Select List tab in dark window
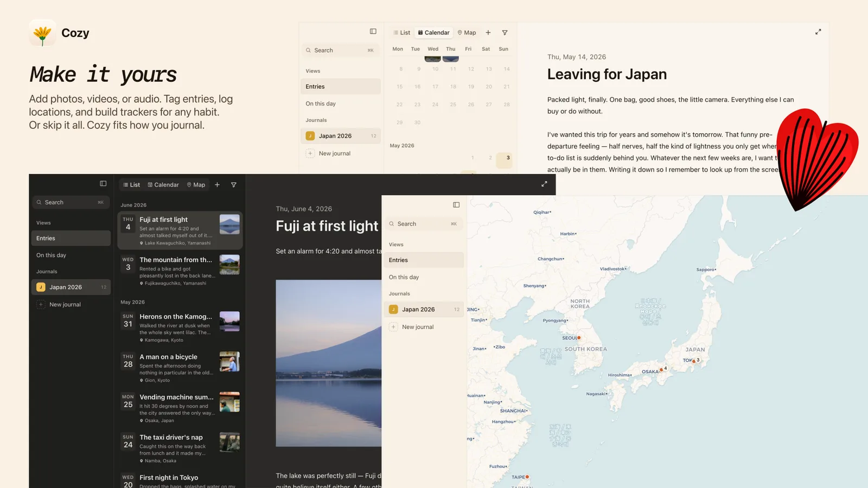The image size is (868, 488). coord(131,185)
